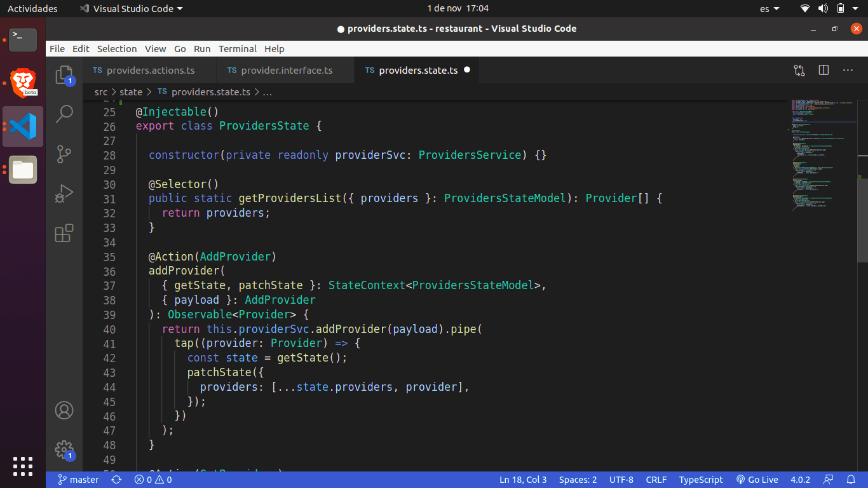Open the notifications bell in status bar
Image resolution: width=868 pixels, height=488 pixels.
851,480
